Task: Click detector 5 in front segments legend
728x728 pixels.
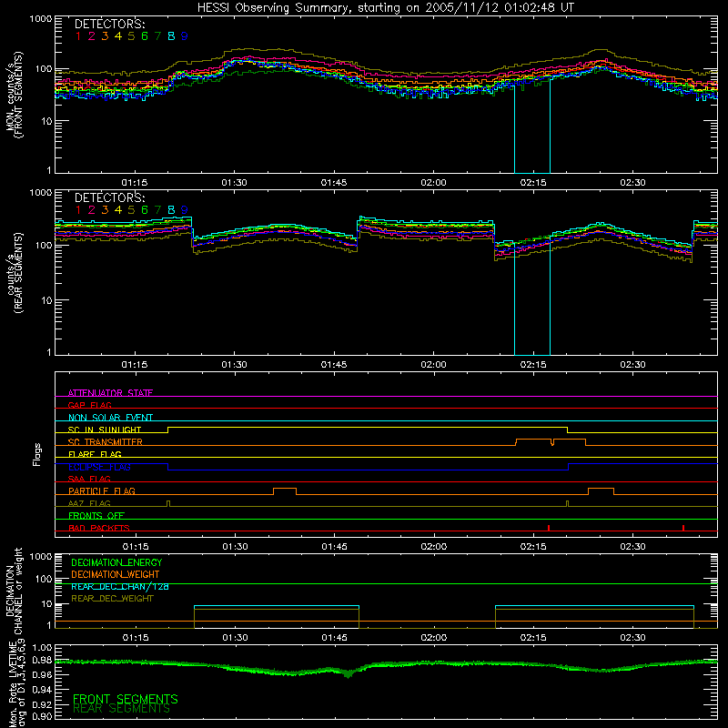Action: [x=131, y=36]
